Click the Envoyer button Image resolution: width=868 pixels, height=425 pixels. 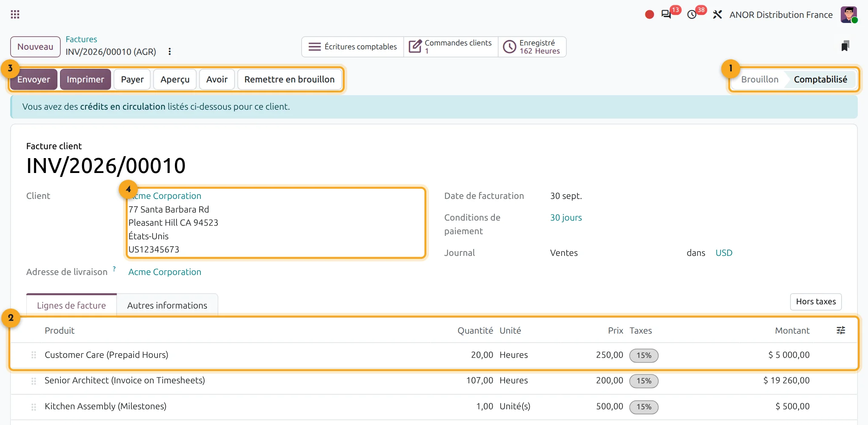click(34, 79)
